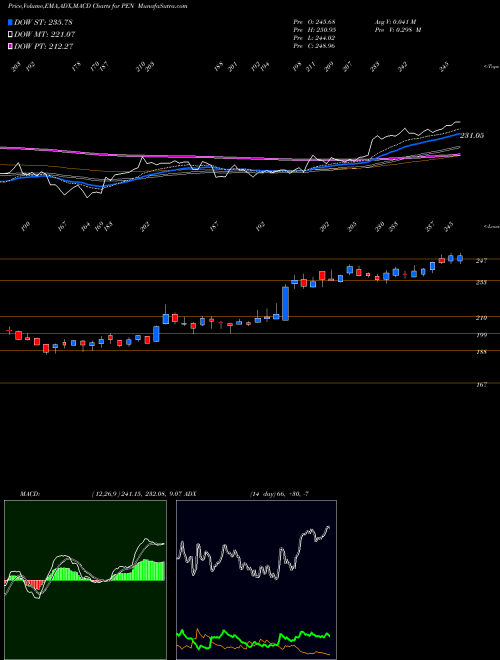500x660 pixels.
Task: Click the chart title mentioning MunafaSutra.com
Action: pyautogui.click(x=98, y=6)
